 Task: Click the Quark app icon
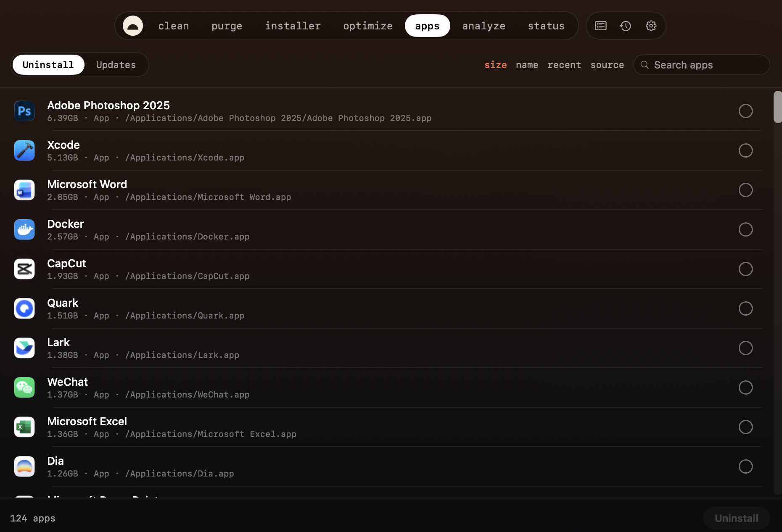tap(24, 308)
